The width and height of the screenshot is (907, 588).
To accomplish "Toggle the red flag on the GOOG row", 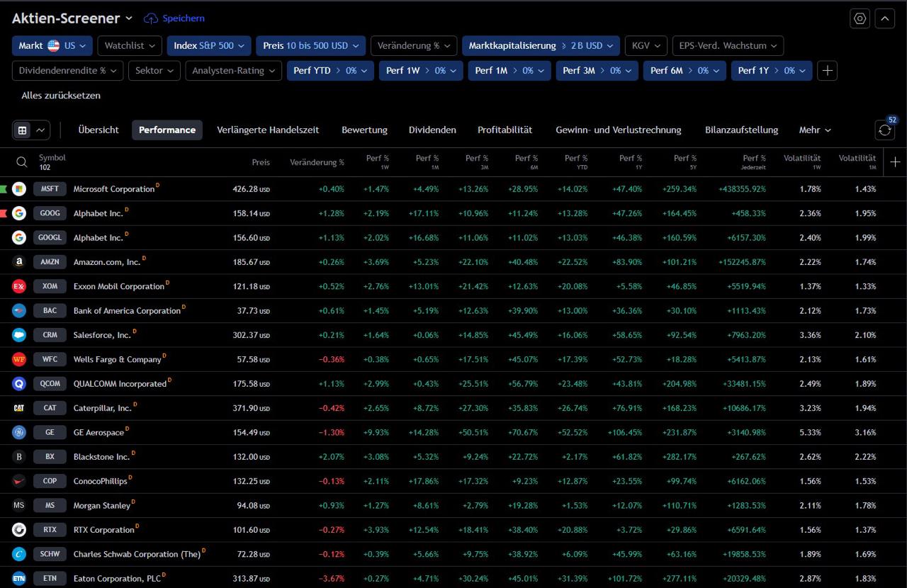I will [4, 213].
